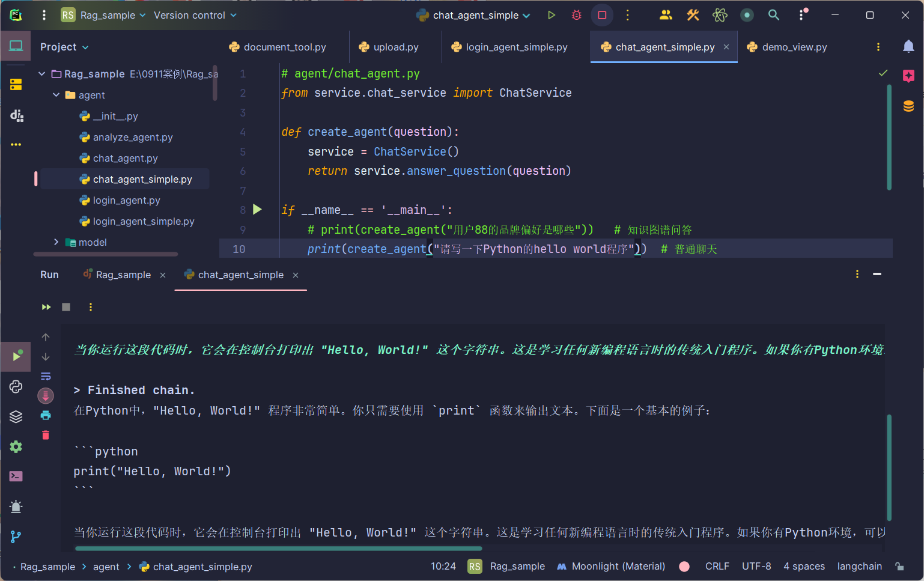Open the build tools hammer icon

693,15
